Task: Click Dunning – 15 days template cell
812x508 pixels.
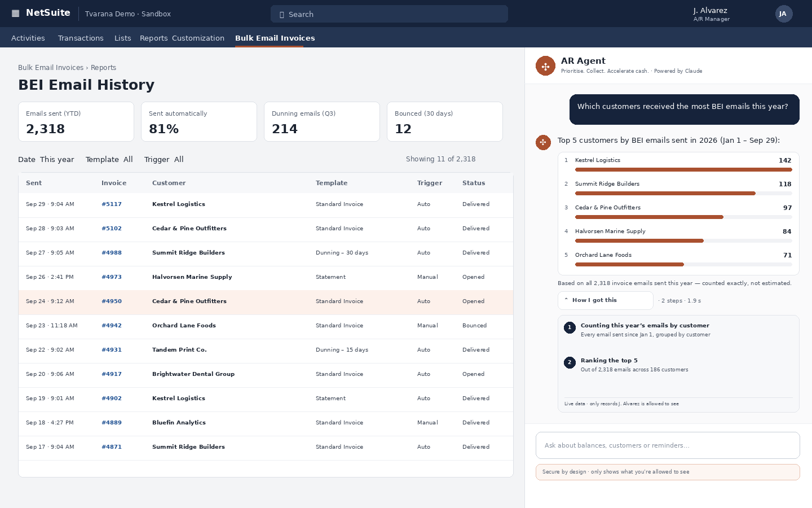Action: click(342, 350)
